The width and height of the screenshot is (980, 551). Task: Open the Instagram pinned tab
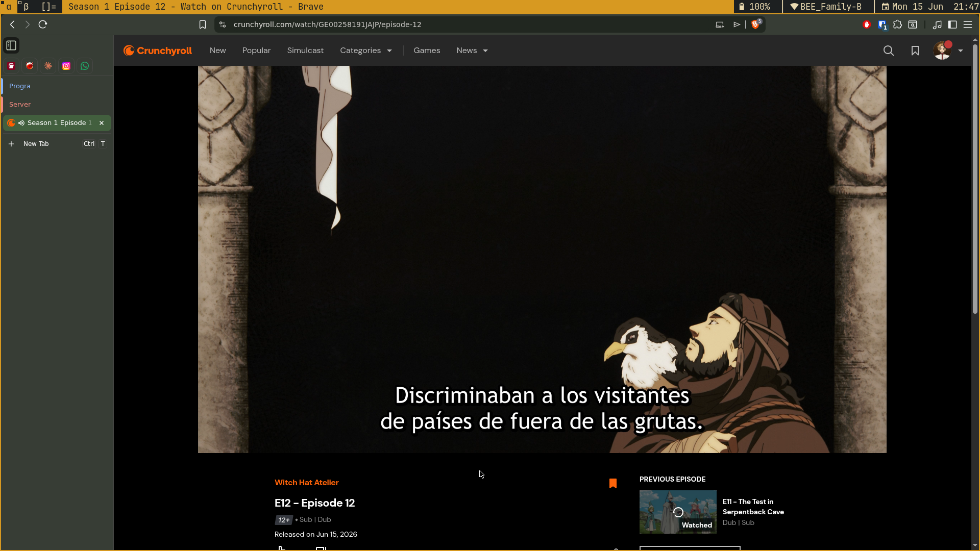(66, 66)
